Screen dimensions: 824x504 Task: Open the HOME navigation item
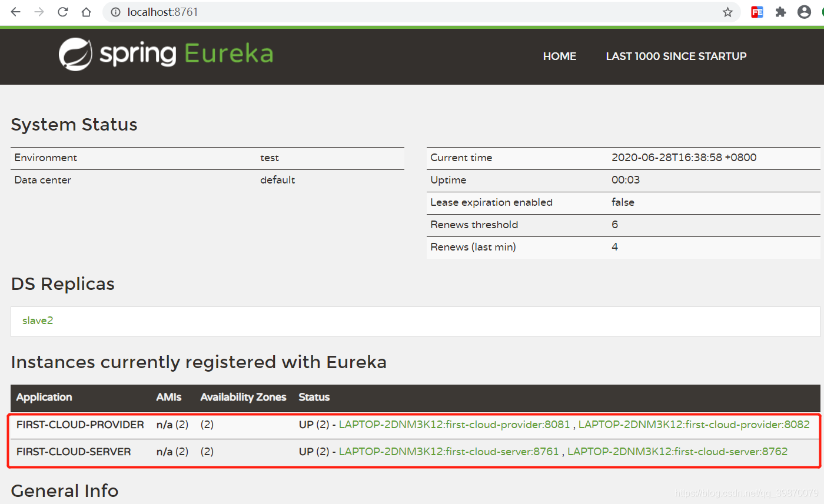coord(560,56)
